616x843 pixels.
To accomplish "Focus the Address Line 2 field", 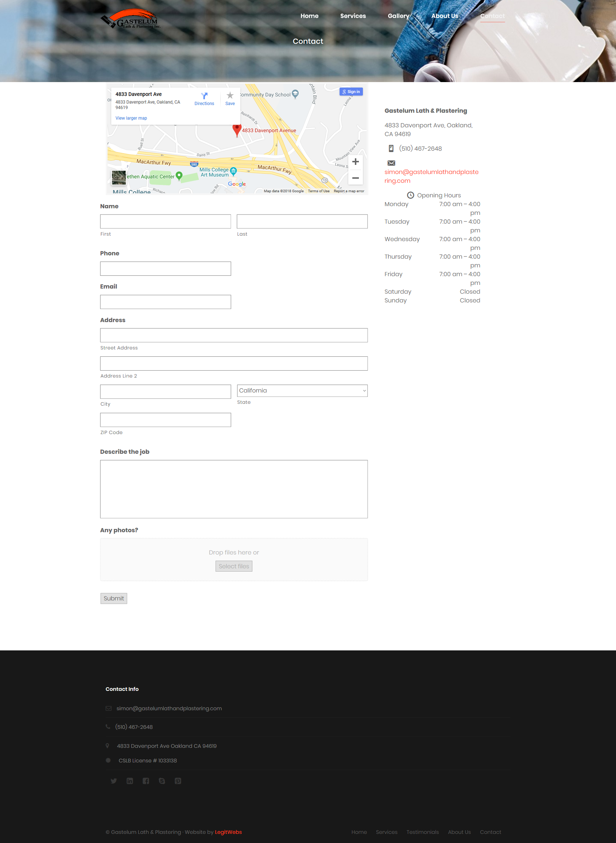I will pyautogui.click(x=234, y=364).
